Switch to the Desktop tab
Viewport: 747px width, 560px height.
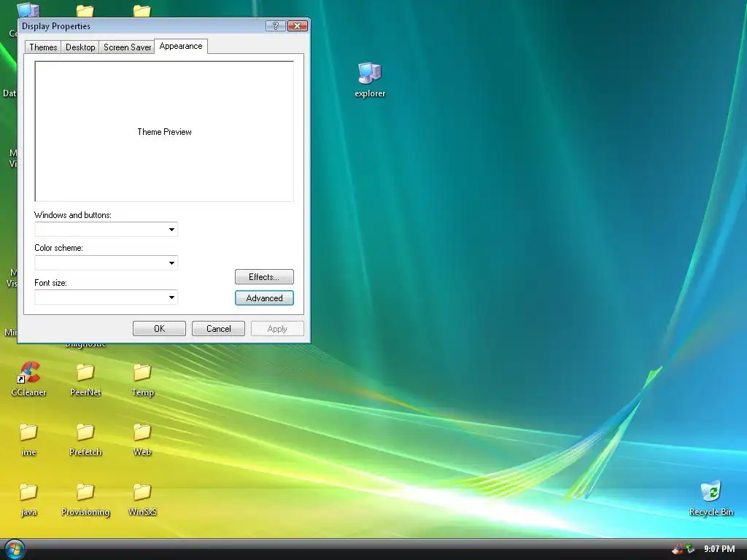(x=80, y=47)
